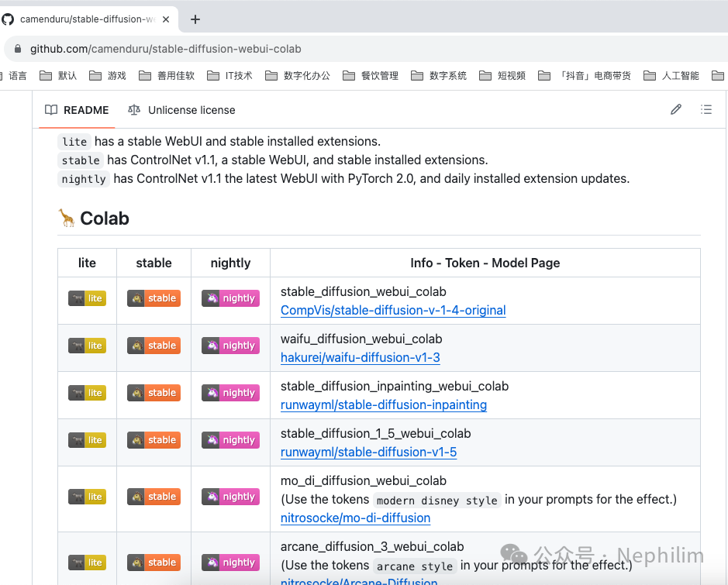Viewport: 728px width, 585px height.
Task: Open hakurei/waifu-diffusion-v1-3 link
Action: (361, 358)
